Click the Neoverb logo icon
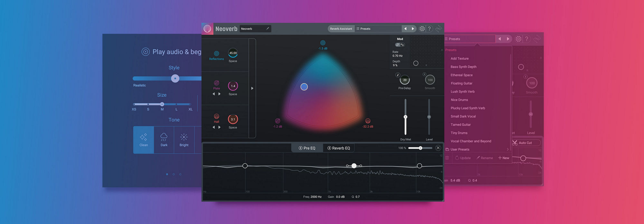 pyautogui.click(x=207, y=29)
